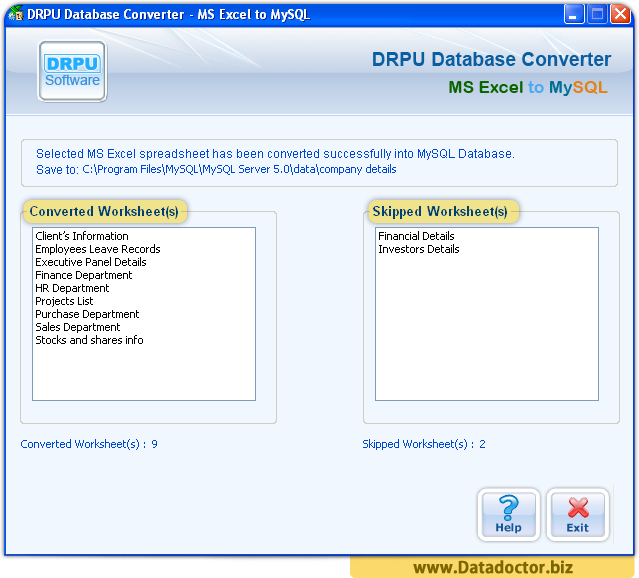Select "Purchase Department" worksheet entry
Viewport: 639px width, 578px height.
tap(87, 314)
